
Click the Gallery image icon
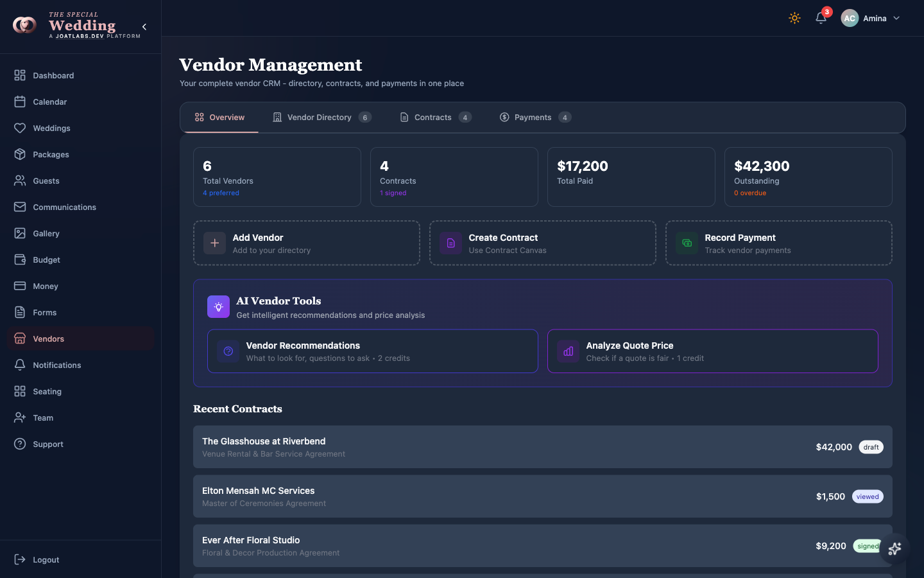coord(20,233)
